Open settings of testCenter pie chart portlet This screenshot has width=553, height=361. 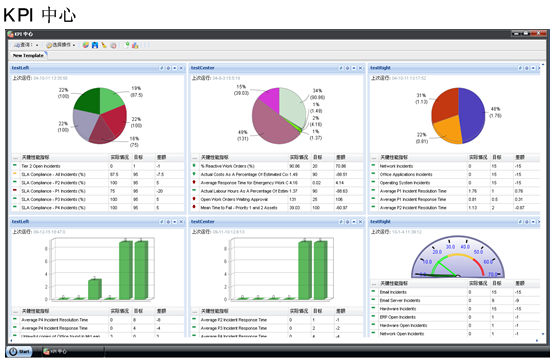pyautogui.click(x=347, y=68)
